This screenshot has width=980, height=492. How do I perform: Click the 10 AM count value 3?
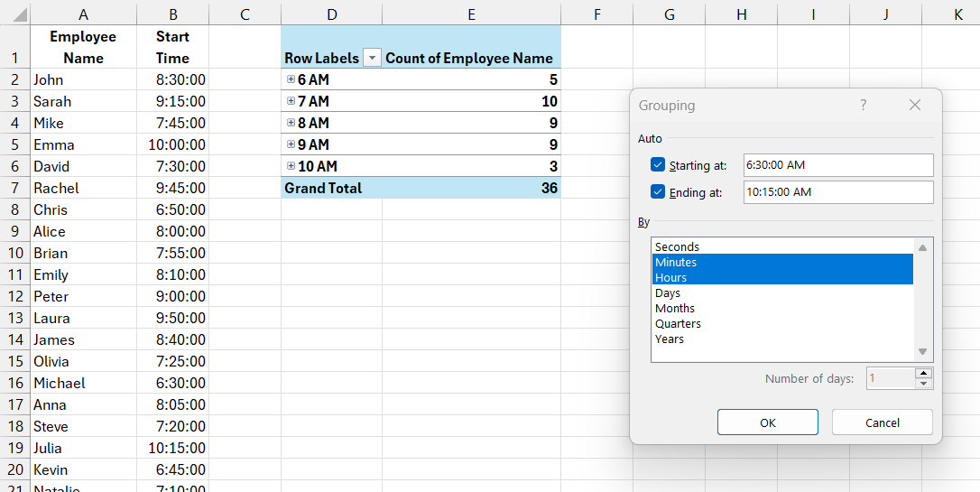tap(472, 166)
